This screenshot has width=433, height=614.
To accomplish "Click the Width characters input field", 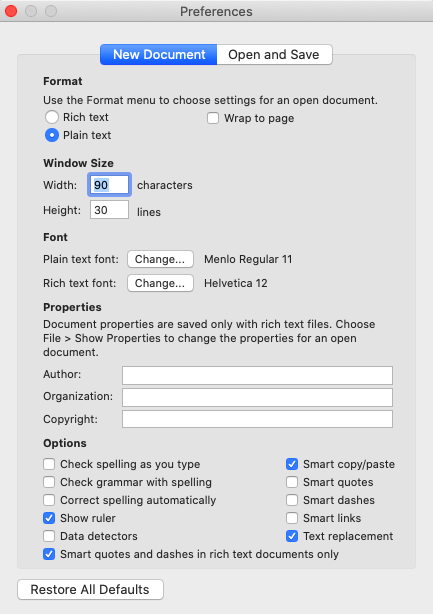I will pyautogui.click(x=109, y=185).
